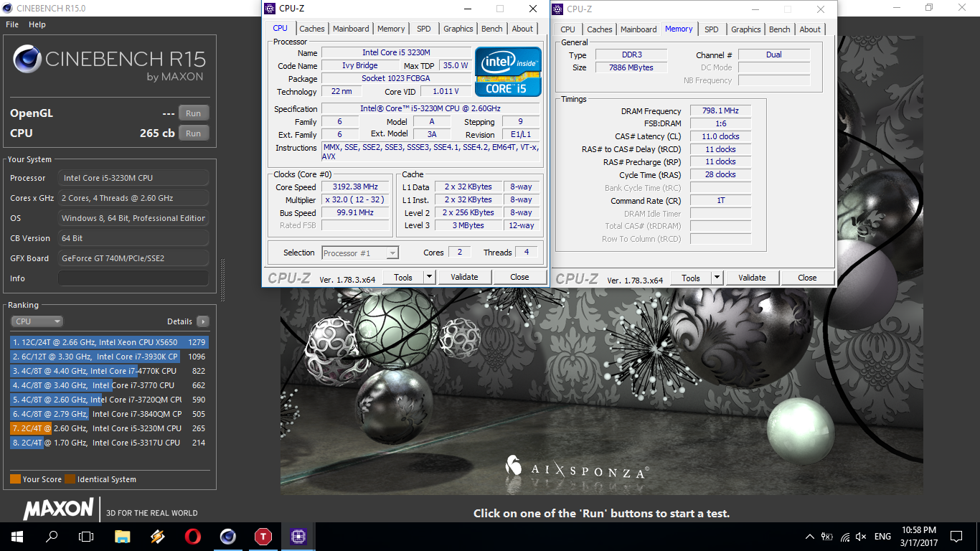Image resolution: width=980 pixels, height=551 pixels.
Task: Click the GFX Board GeForce GT 740M field
Action: click(134, 258)
